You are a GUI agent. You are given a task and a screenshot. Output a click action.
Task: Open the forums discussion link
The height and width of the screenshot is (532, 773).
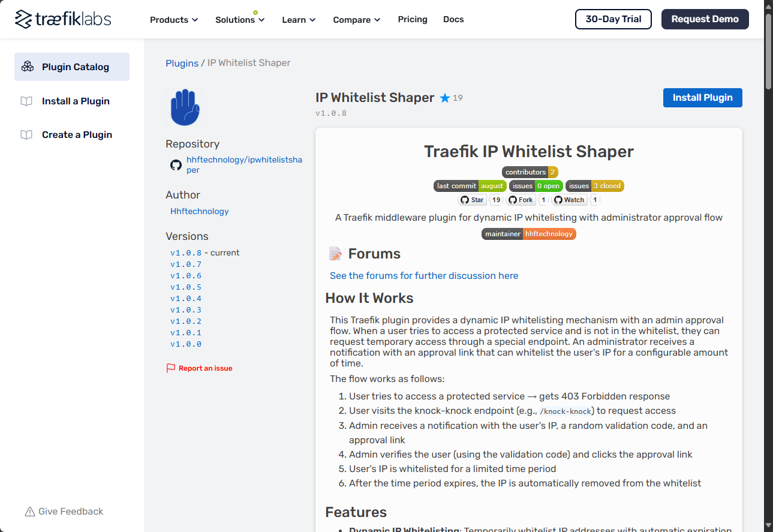coord(424,276)
